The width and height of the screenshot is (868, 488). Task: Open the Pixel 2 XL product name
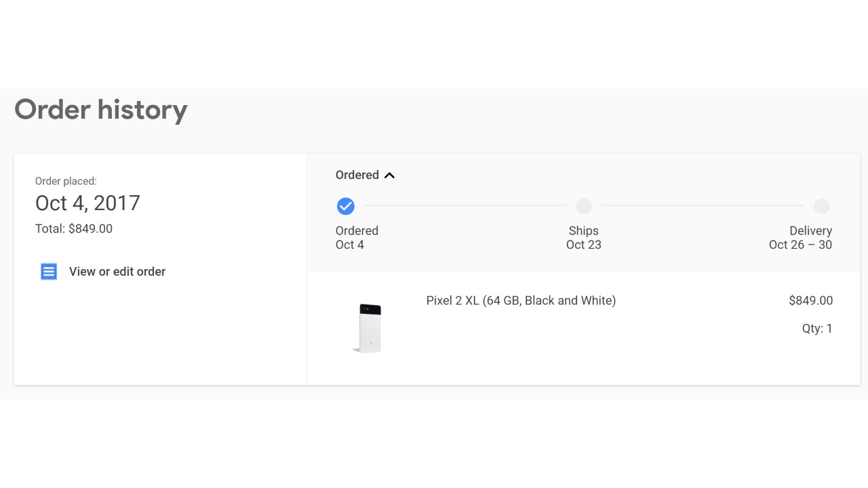pyautogui.click(x=521, y=300)
